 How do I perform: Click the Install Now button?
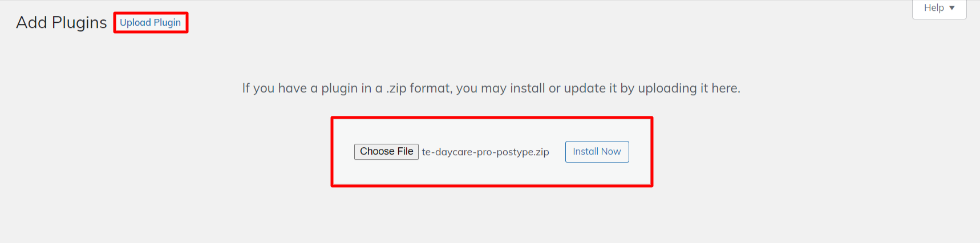(x=597, y=152)
